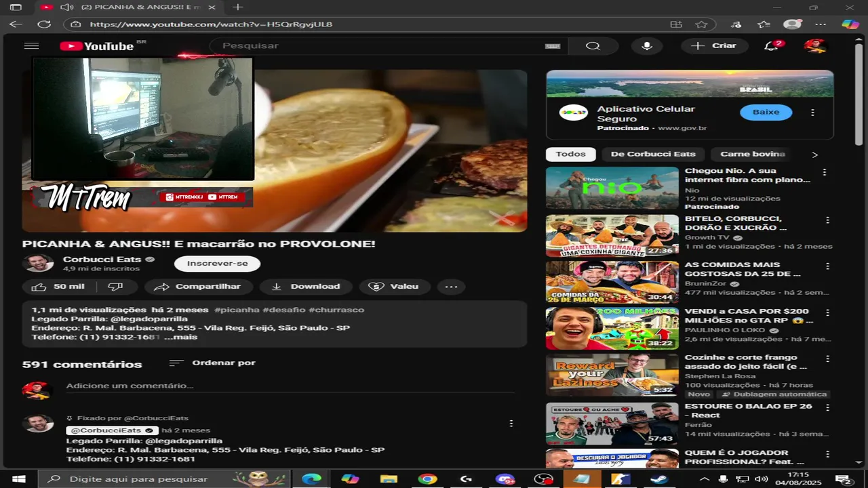Open File Explorer from the taskbar
Viewport: 868px width, 488px height.
click(389, 479)
